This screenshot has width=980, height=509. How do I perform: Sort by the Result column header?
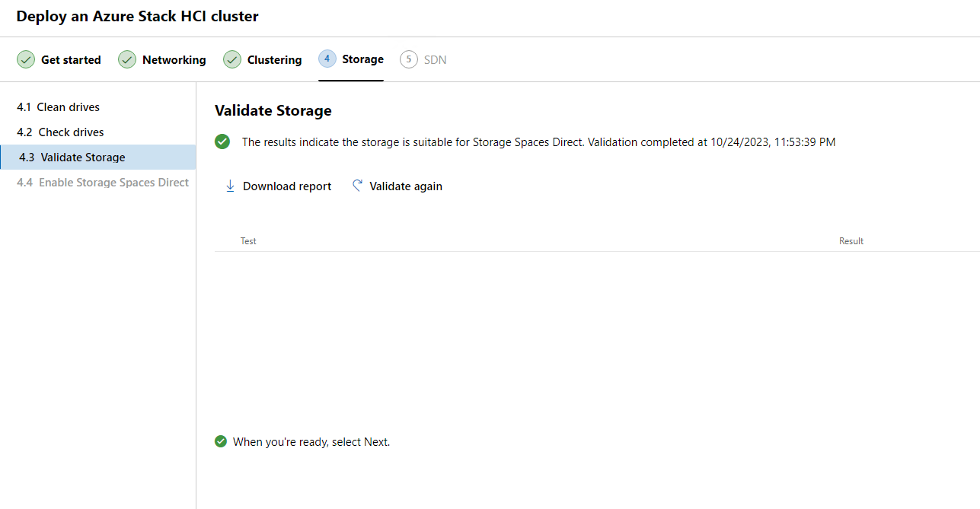click(851, 241)
